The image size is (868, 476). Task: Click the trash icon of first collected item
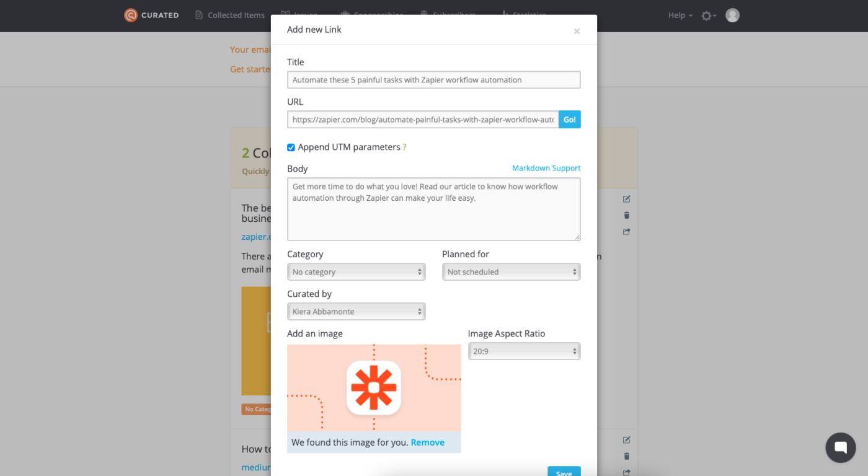(627, 215)
